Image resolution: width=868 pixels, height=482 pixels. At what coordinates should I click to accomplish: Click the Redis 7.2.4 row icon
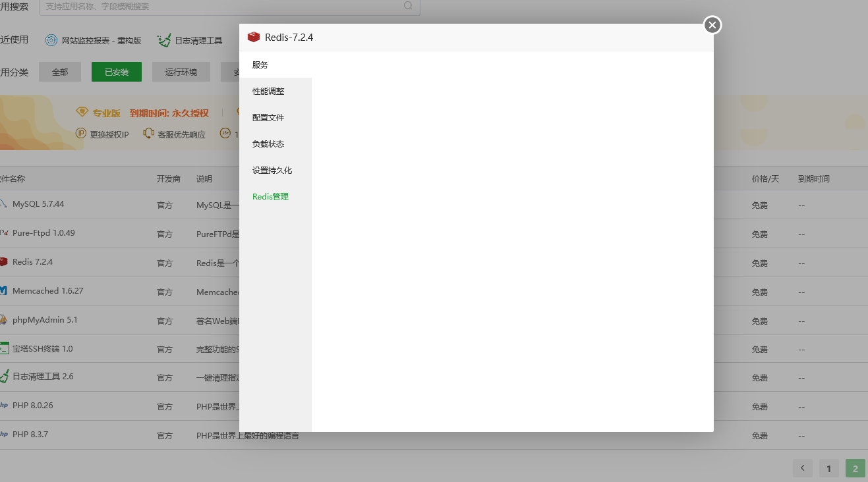click(3, 262)
